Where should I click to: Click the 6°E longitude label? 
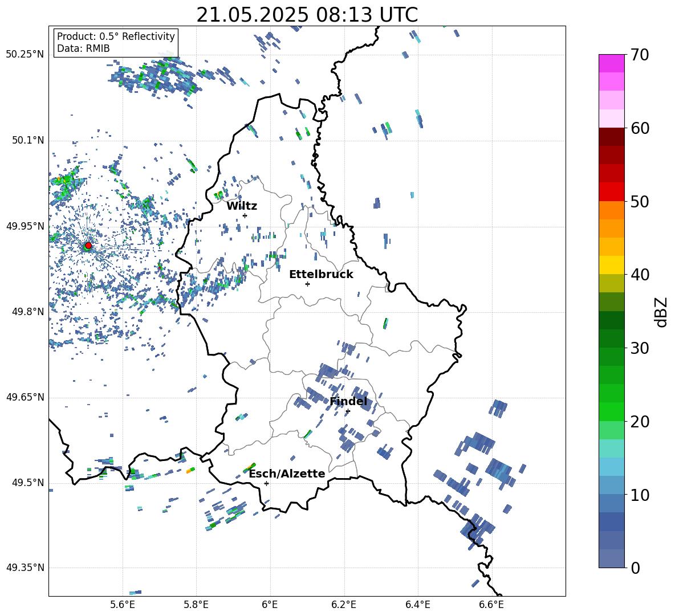(270, 605)
